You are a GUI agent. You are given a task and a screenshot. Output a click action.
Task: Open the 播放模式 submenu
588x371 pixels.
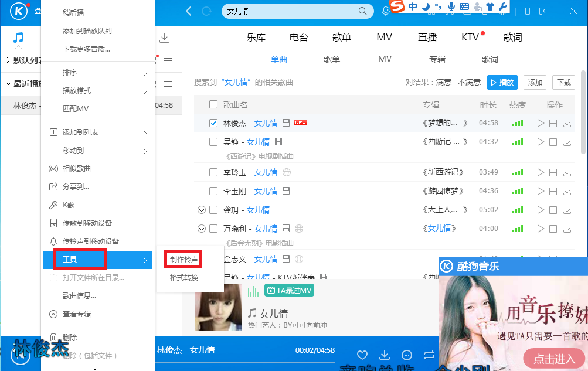coord(98,91)
